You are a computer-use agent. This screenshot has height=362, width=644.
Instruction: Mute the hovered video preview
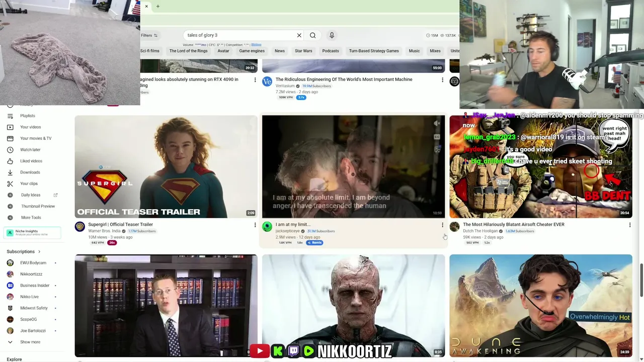[x=437, y=123]
